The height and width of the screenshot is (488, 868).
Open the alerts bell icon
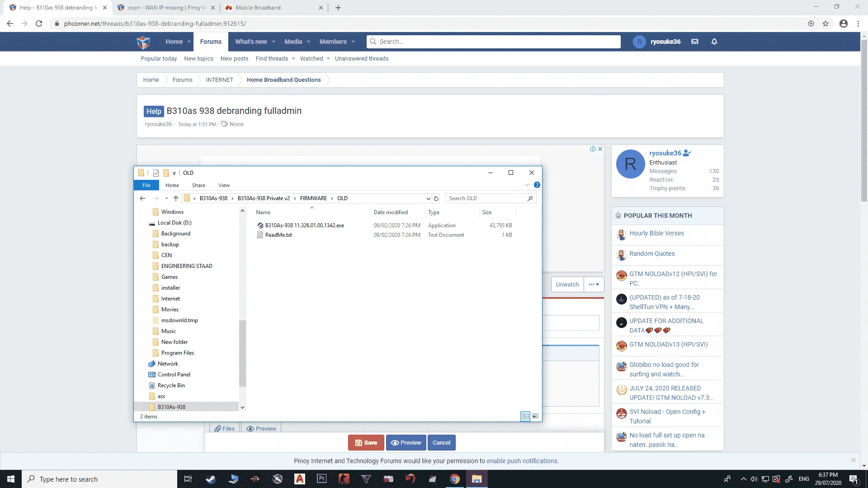714,42
